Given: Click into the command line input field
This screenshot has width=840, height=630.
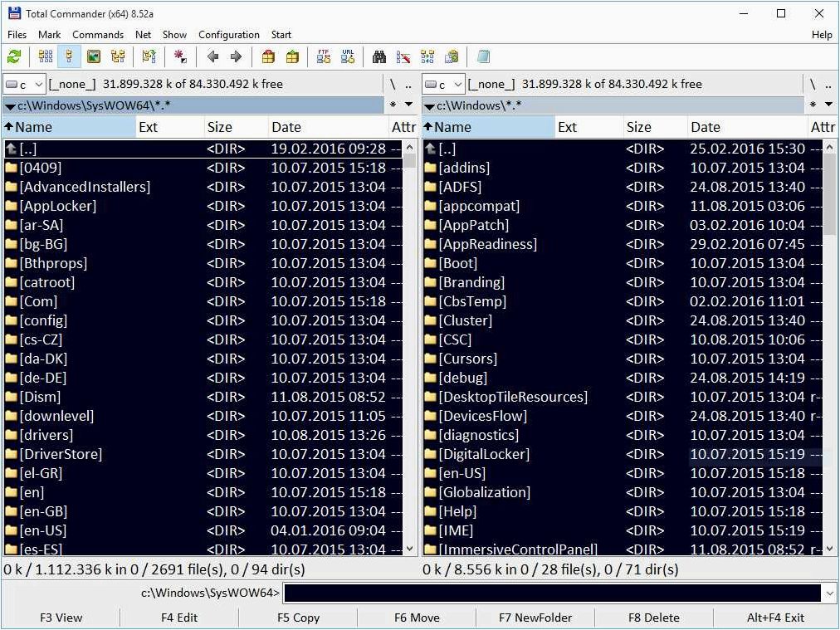Looking at the screenshot, I should (552, 593).
